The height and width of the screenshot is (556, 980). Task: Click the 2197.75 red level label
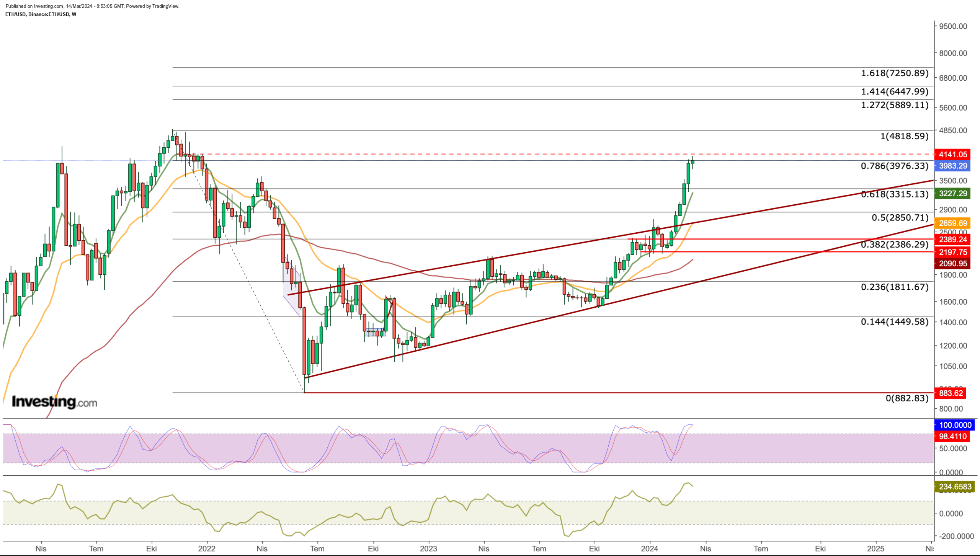952,252
